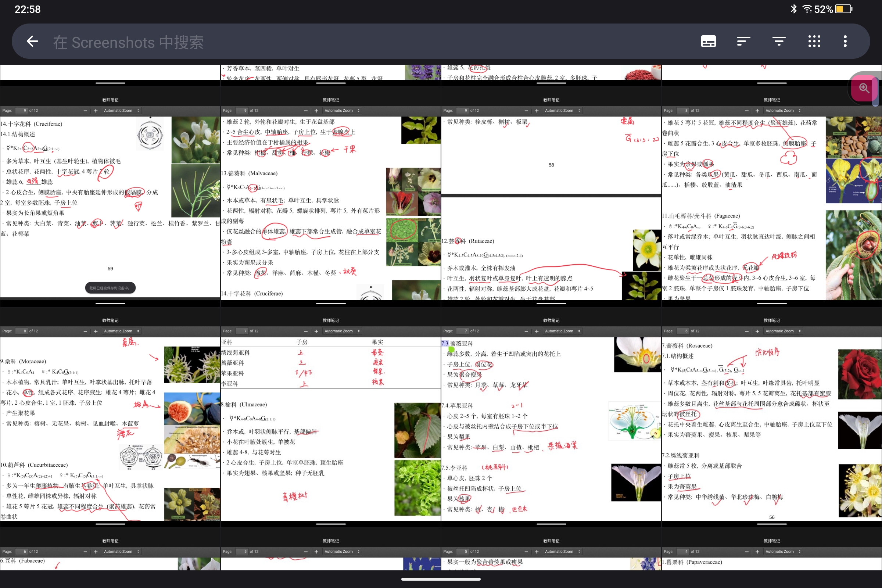Open the 6.豆科 (Fabaceae) screenshot
Image resolution: width=882 pixels, height=588 pixels.
click(x=110, y=549)
